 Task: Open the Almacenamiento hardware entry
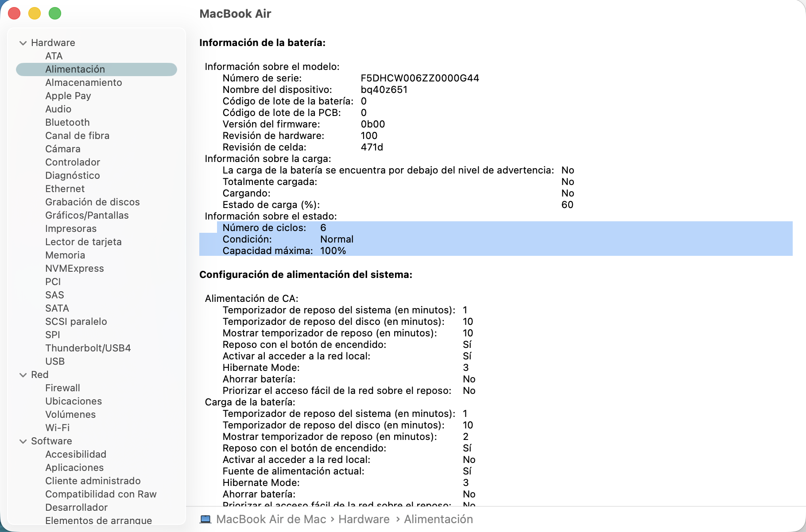pos(83,82)
